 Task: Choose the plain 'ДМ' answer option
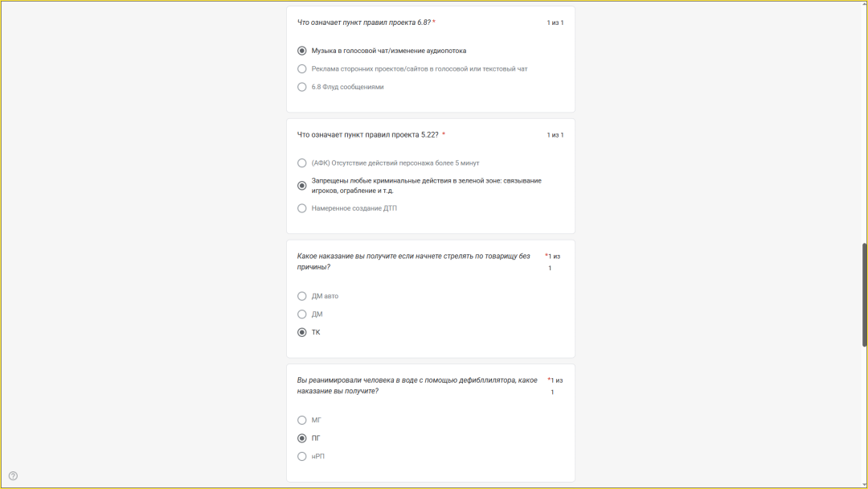coord(302,314)
